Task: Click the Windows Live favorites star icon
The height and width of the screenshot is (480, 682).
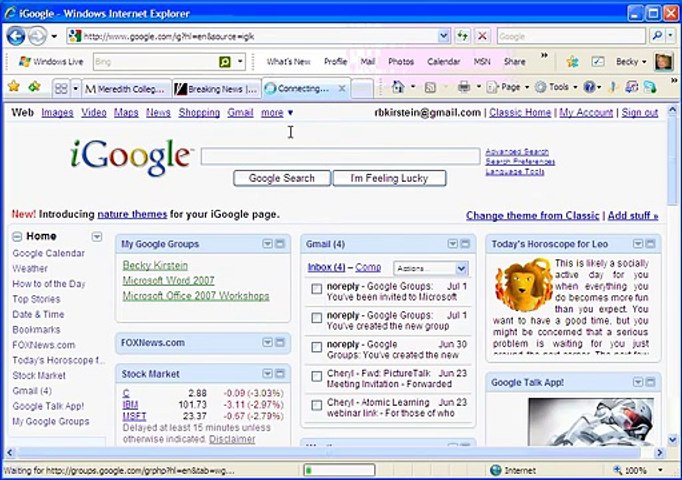Action: (x=572, y=62)
